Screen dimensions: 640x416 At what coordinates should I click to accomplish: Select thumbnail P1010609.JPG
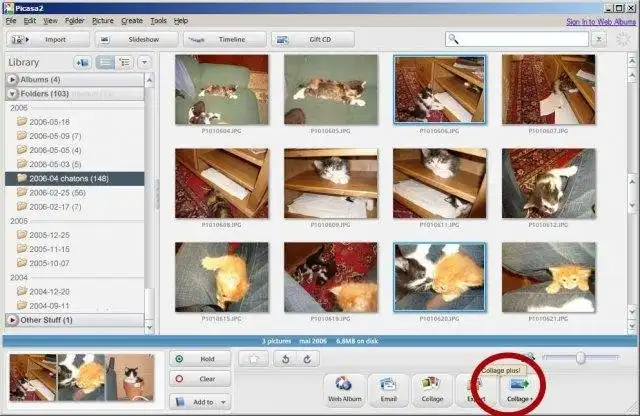tap(331, 183)
